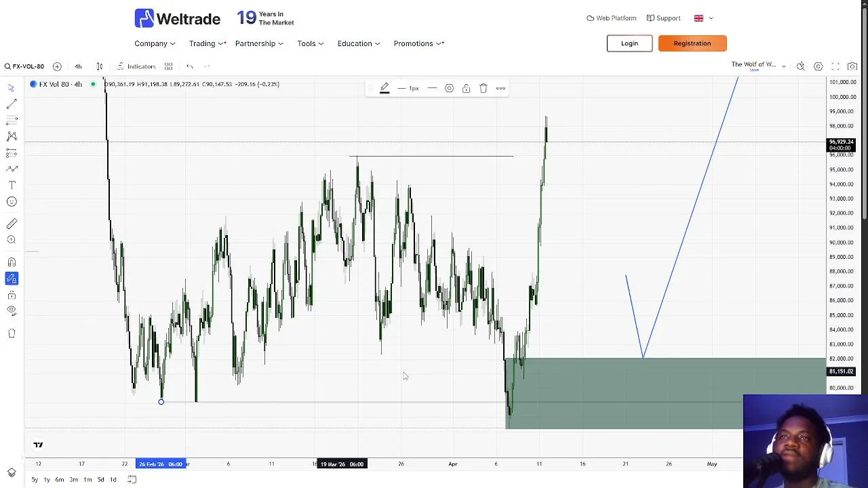Set the chart range to 1m
868x488 pixels.
point(87,480)
